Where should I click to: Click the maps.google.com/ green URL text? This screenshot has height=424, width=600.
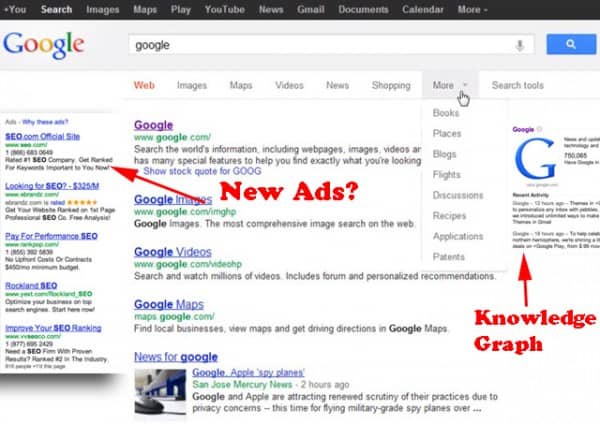pos(174,316)
